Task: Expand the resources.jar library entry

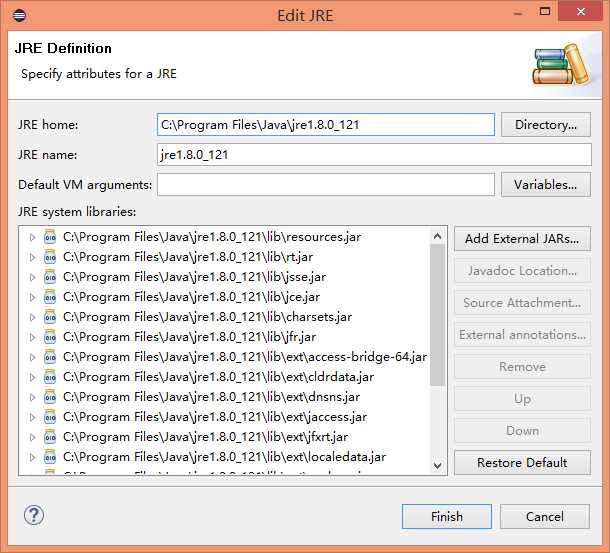Action: [32, 237]
